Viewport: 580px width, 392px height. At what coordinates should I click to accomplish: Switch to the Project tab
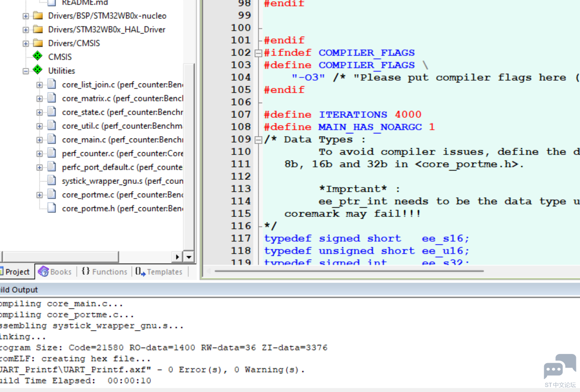click(16, 272)
